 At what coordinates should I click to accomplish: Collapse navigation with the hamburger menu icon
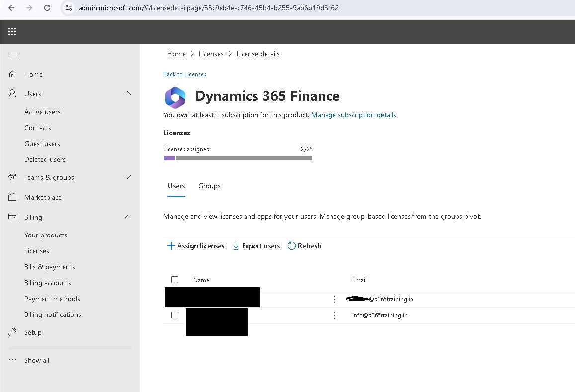pyautogui.click(x=12, y=54)
